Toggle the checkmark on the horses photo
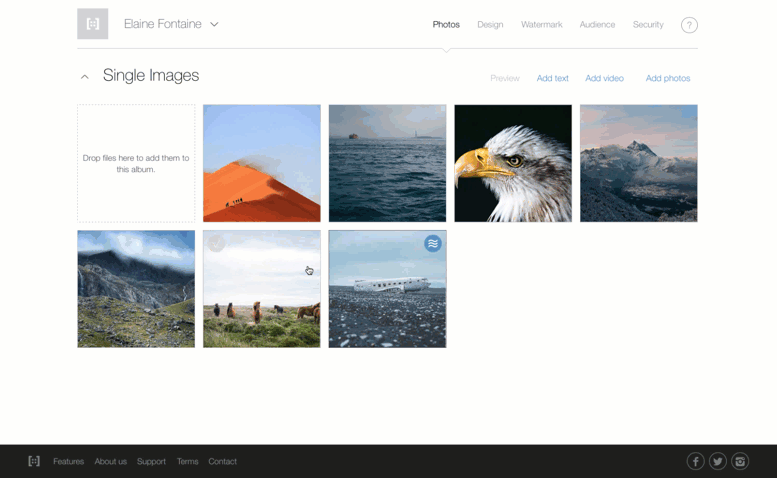This screenshot has height=478, width=777. point(217,243)
